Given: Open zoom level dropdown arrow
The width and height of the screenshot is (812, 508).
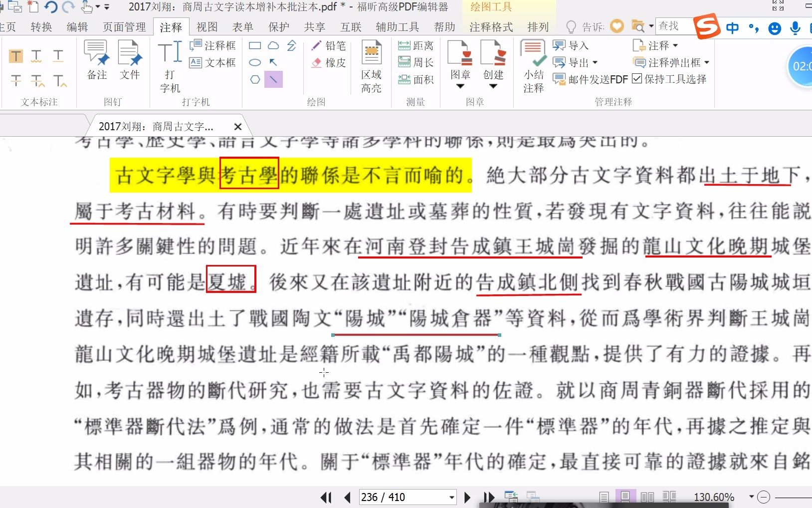Looking at the screenshot, I should pos(751,497).
